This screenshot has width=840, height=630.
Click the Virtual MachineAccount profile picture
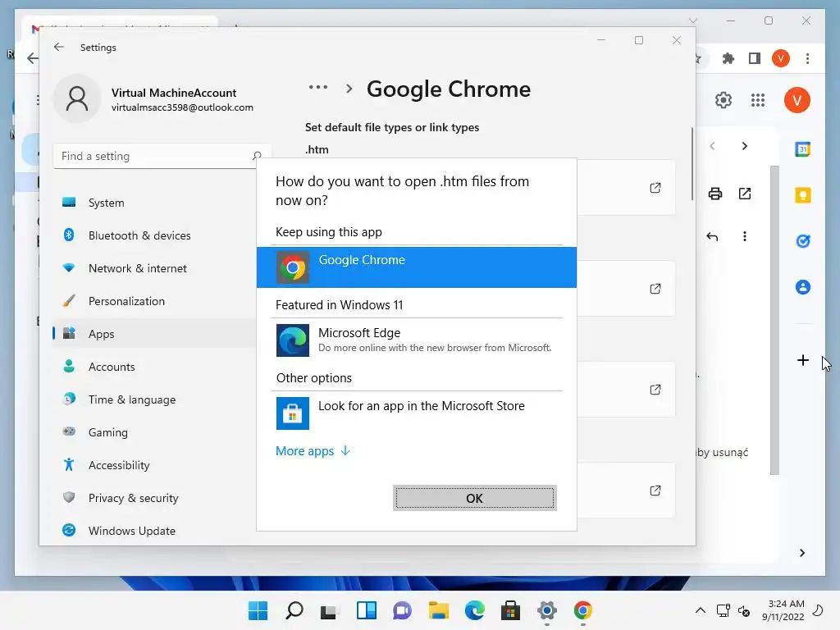pos(77,99)
